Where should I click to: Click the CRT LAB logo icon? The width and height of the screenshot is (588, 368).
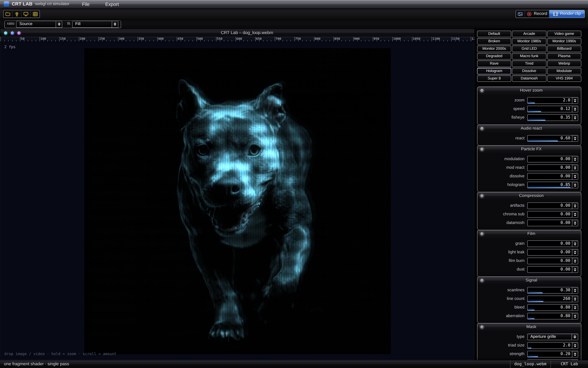[6, 4]
